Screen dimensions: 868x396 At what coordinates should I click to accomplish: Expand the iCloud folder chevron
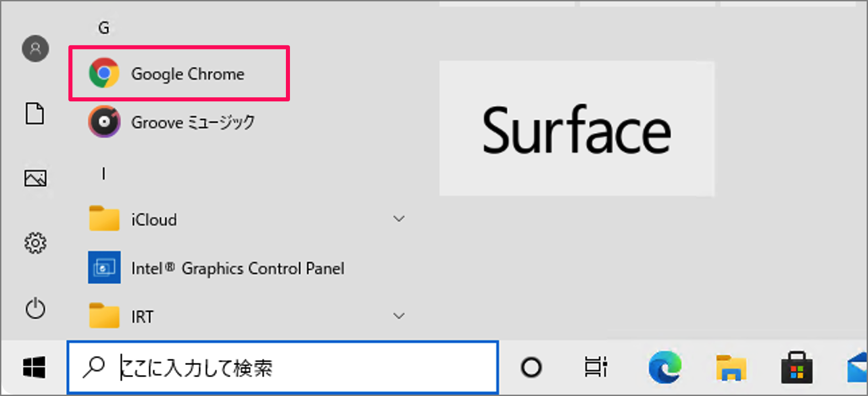[399, 219]
